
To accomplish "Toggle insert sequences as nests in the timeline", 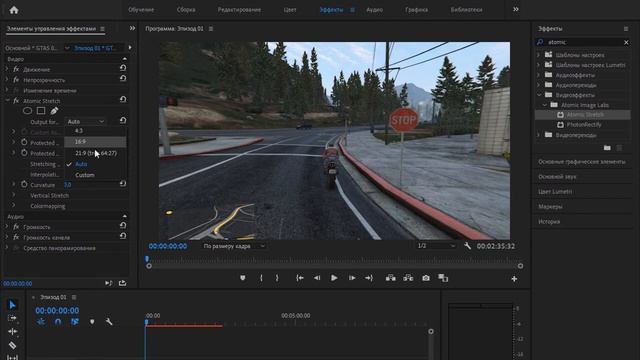I will pos(41,322).
